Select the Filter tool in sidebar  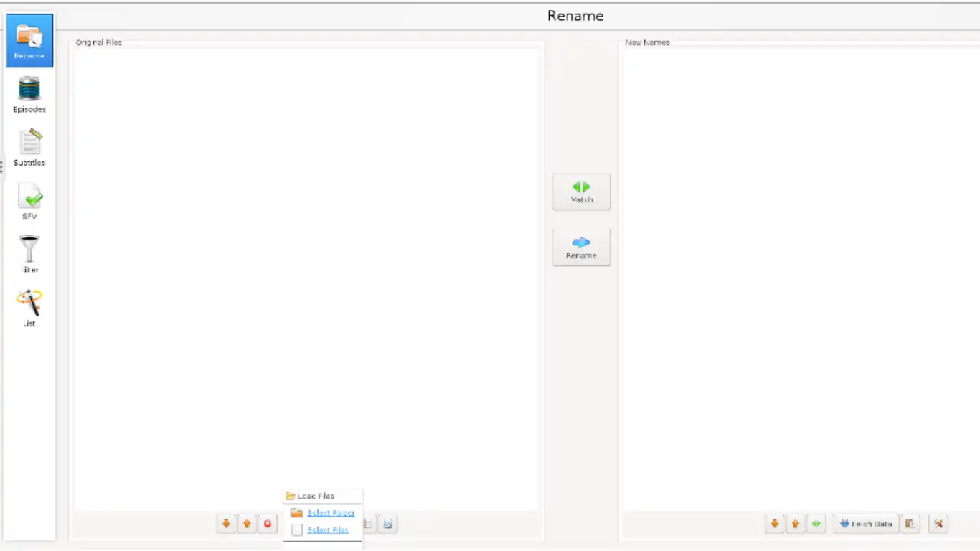click(29, 255)
